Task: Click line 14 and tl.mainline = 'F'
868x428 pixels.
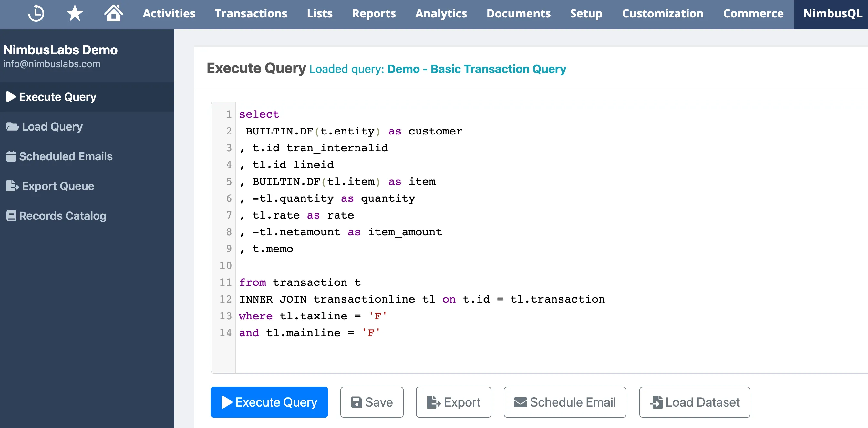Action: 310,333
